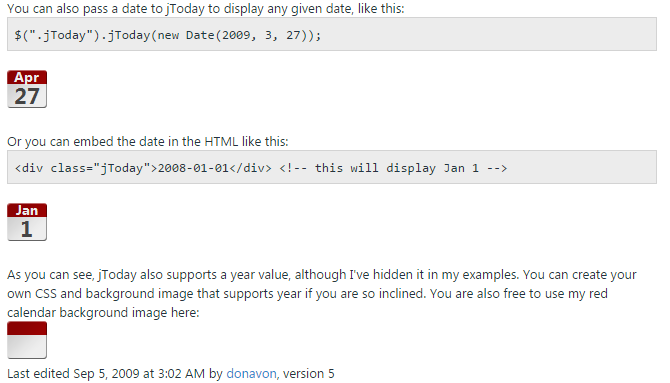
Task: Open the donavon author link
Action: point(251,373)
